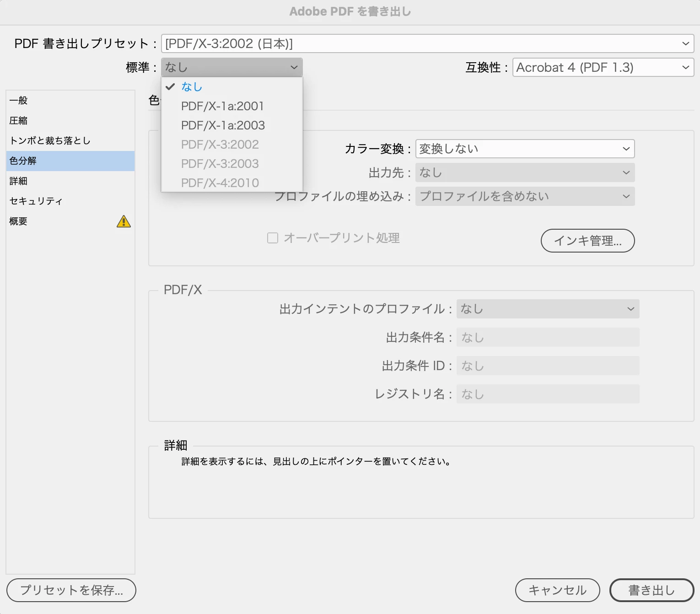Open the カラー変換 dropdown
Image resolution: width=700 pixels, height=614 pixels.
click(x=525, y=149)
